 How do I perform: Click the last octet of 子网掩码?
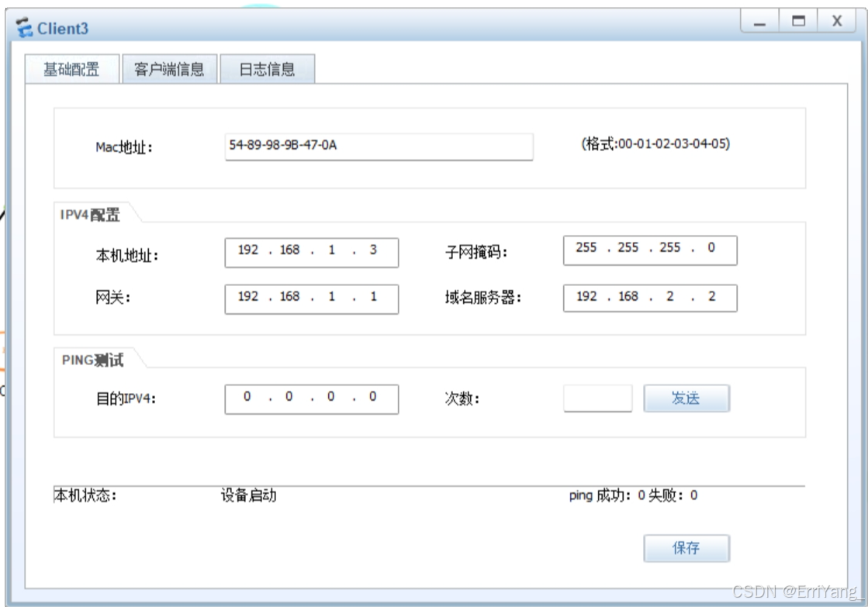tap(711, 248)
